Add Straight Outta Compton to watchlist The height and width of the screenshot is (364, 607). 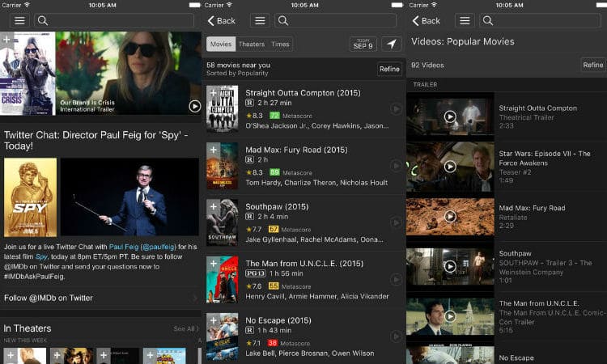(x=213, y=93)
